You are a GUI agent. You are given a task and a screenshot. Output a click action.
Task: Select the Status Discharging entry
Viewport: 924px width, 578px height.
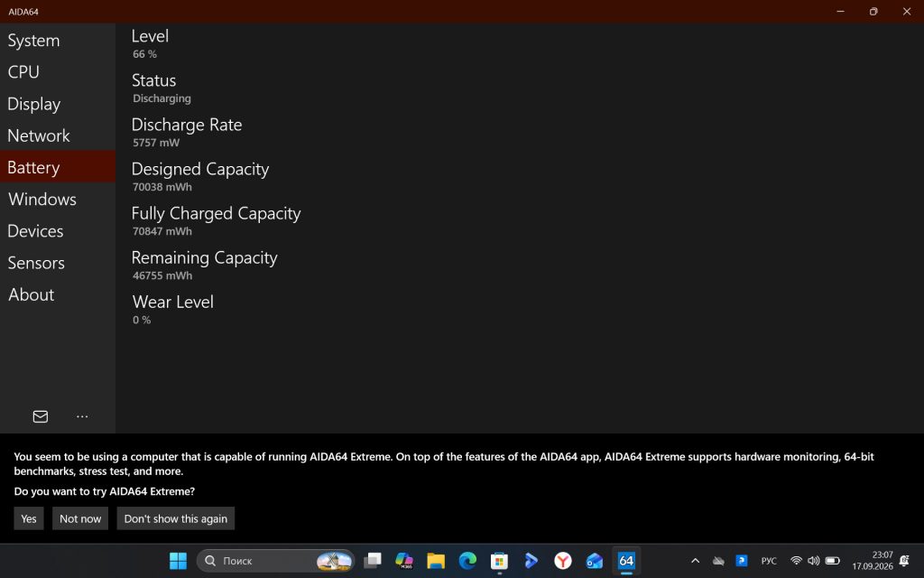pos(162,88)
